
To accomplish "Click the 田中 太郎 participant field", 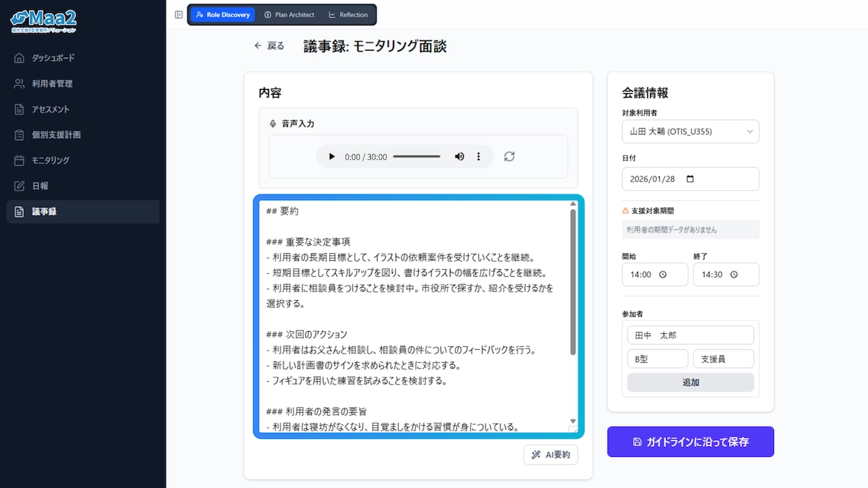I will (690, 335).
